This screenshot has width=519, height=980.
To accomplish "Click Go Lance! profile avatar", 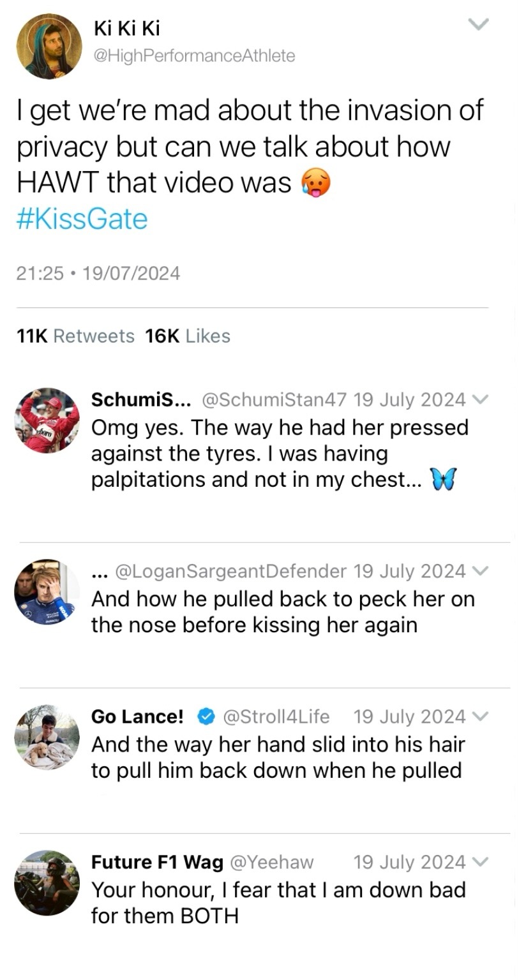I will [47, 737].
